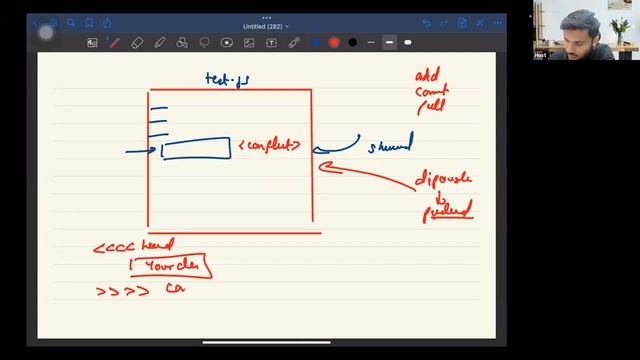Select the thickest stroke width
Viewport: 640px width, 360px height.
pos(408,42)
